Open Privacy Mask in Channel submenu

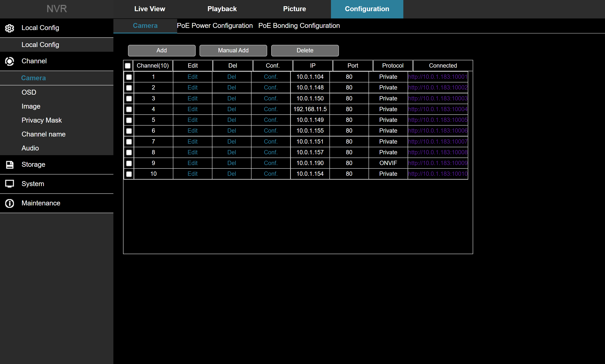[x=41, y=120]
